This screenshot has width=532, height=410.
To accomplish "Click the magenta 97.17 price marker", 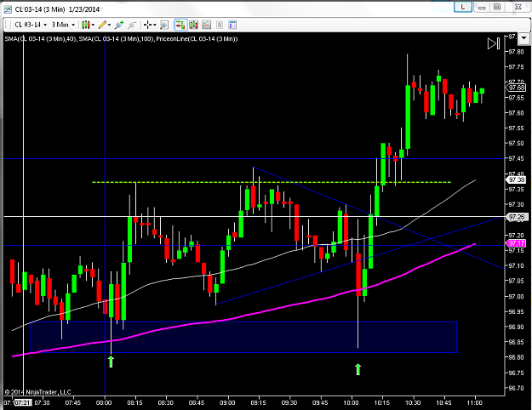I will (x=516, y=243).
